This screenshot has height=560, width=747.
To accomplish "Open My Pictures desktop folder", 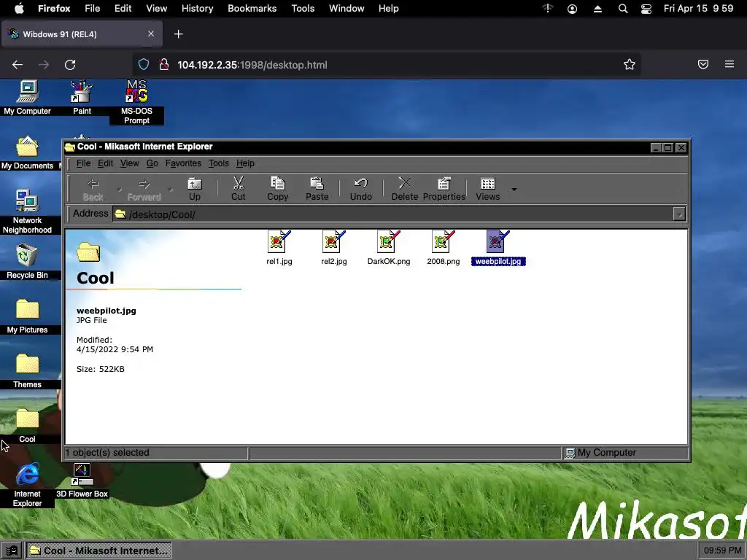I will click(27, 316).
